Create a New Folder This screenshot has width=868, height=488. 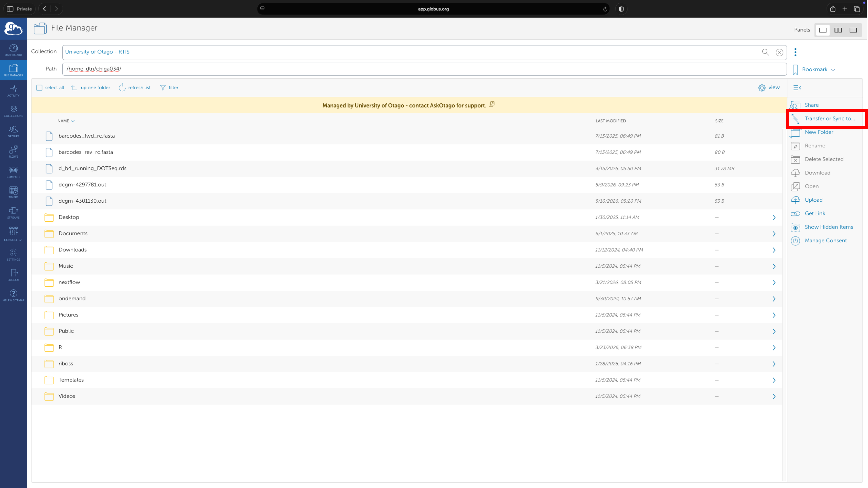(819, 132)
